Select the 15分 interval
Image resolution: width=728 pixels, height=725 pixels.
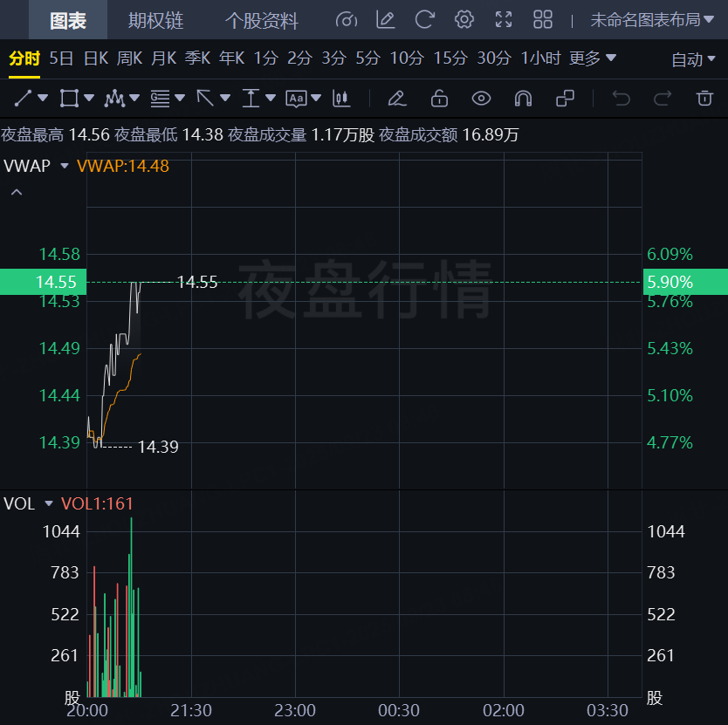click(x=450, y=58)
